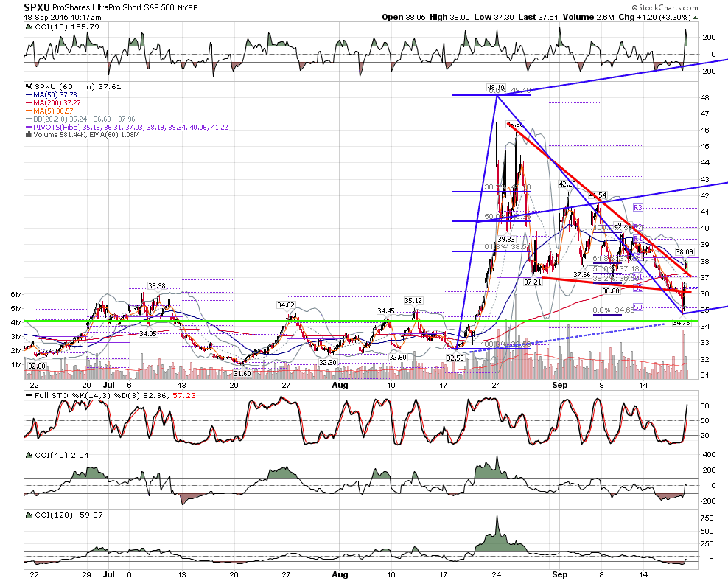The width and height of the screenshot is (728, 581).
Task: Click the CCI(120) indicator area icon
Action: click(x=29, y=515)
